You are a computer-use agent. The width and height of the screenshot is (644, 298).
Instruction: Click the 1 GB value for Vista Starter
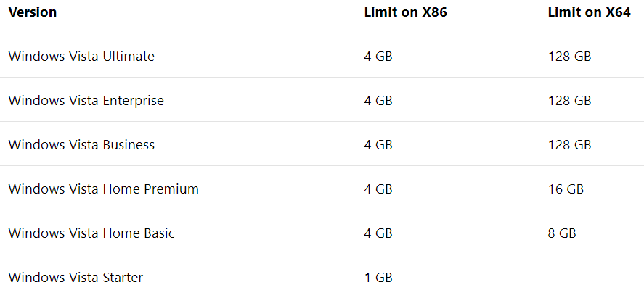(378, 278)
